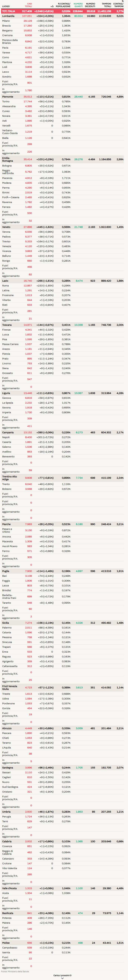Select the TOT. ITALIA summary row label
Image resolution: width=128 pixels, height=980 pixels.
(9, 11)
